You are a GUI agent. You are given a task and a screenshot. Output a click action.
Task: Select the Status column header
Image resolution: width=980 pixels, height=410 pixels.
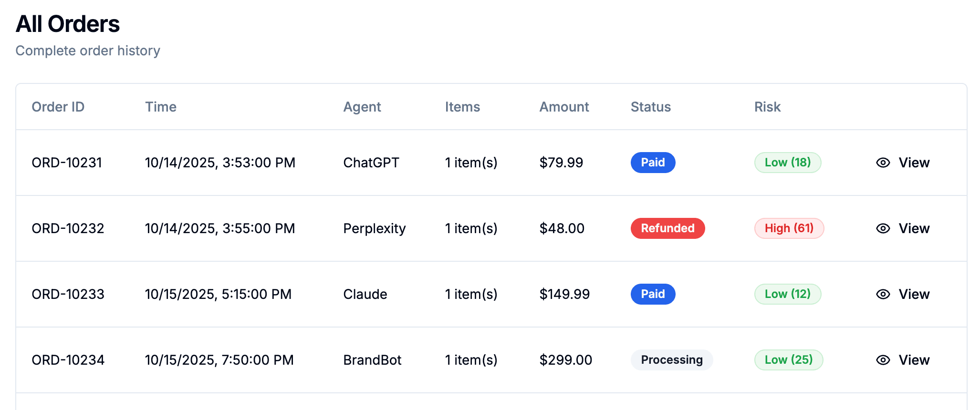pos(650,107)
